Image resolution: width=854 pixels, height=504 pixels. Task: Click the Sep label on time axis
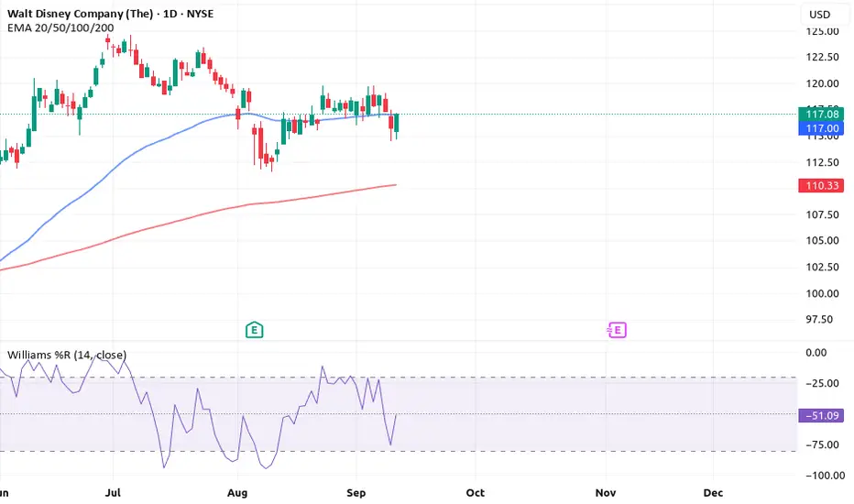pyautogui.click(x=356, y=493)
